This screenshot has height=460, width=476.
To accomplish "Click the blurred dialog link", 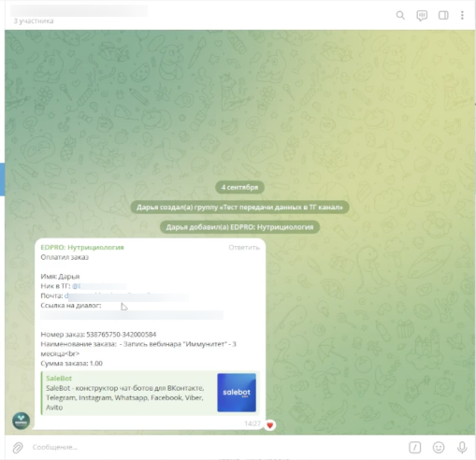I will (132, 315).
